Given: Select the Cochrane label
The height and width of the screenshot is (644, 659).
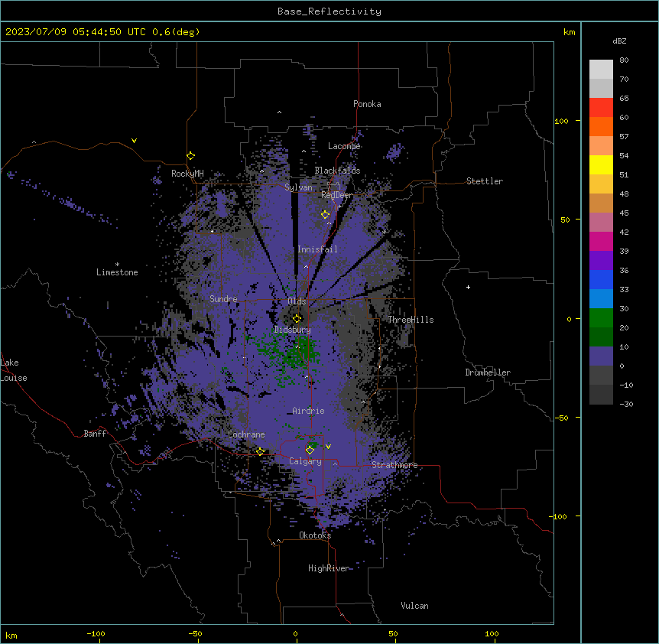Looking at the screenshot, I should pos(246,434).
